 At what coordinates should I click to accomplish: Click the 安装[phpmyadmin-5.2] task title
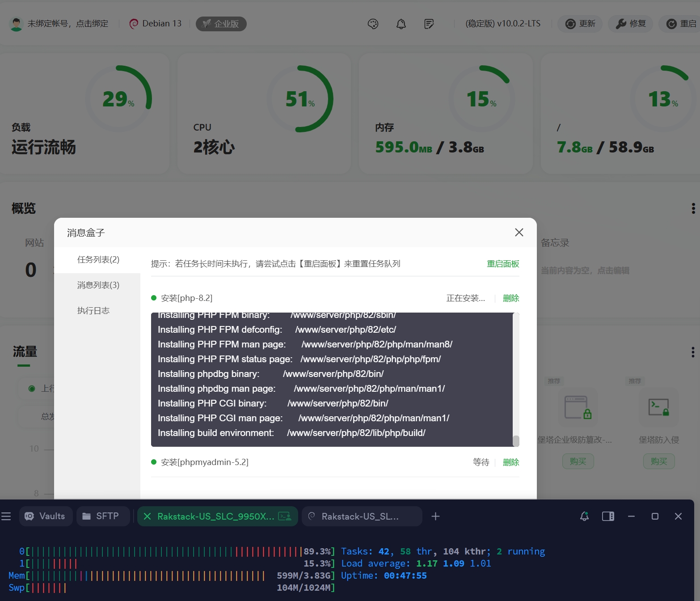click(204, 462)
